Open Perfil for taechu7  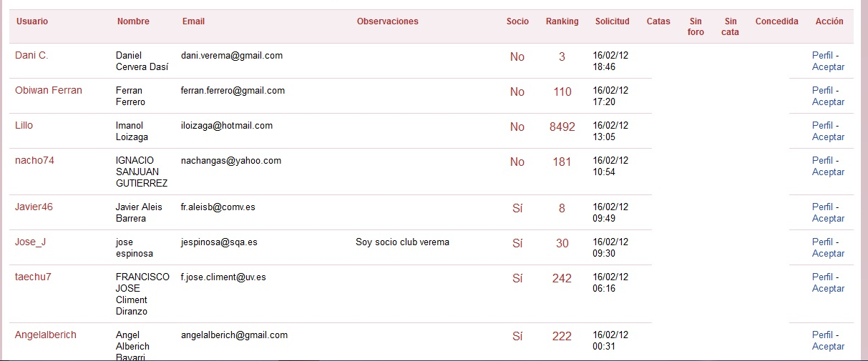(x=823, y=277)
